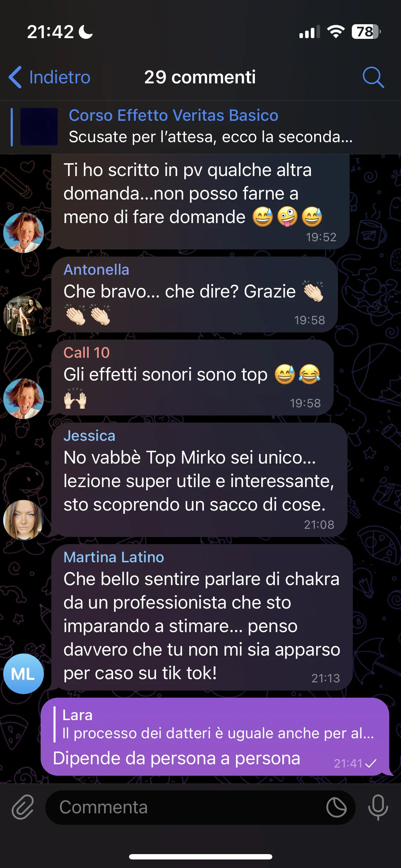
Task: Open Antonella's profile avatar
Action: [x=24, y=316]
